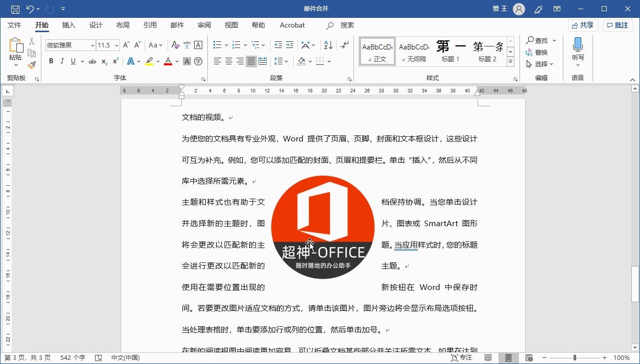Switch to the 插入 tab

coord(68,25)
